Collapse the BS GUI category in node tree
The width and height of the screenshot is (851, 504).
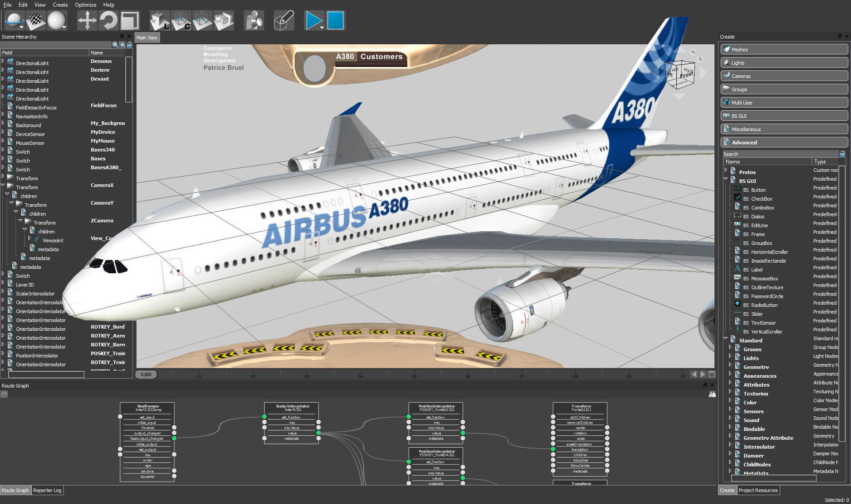point(726,179)
